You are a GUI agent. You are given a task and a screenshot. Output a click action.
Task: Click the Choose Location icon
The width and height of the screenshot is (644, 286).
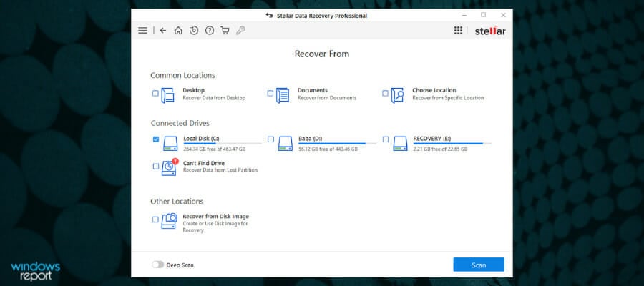tap(397, 95)
